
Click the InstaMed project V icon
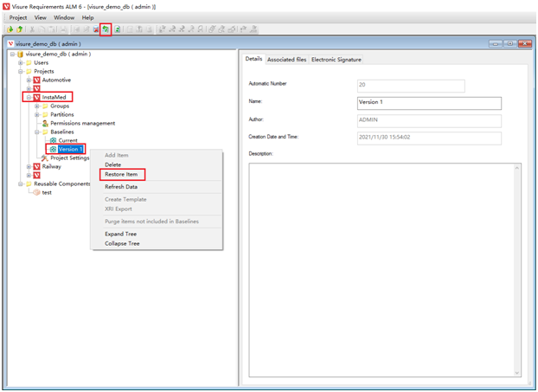coord(36,98)
